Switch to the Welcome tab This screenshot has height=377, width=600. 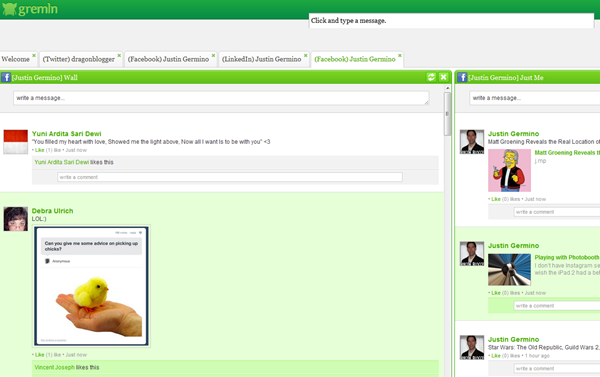tap(15, 59)
